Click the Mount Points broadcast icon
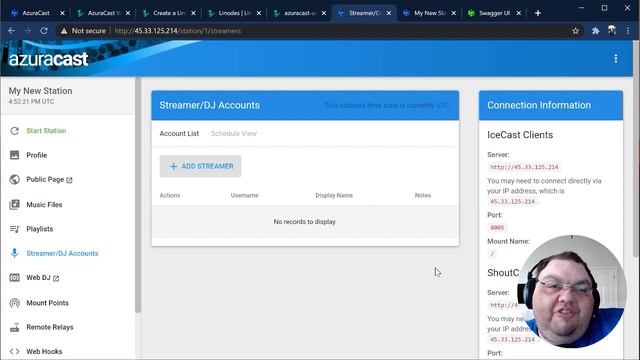This screenshot has height=360, width=640. (x=14, y=303)
